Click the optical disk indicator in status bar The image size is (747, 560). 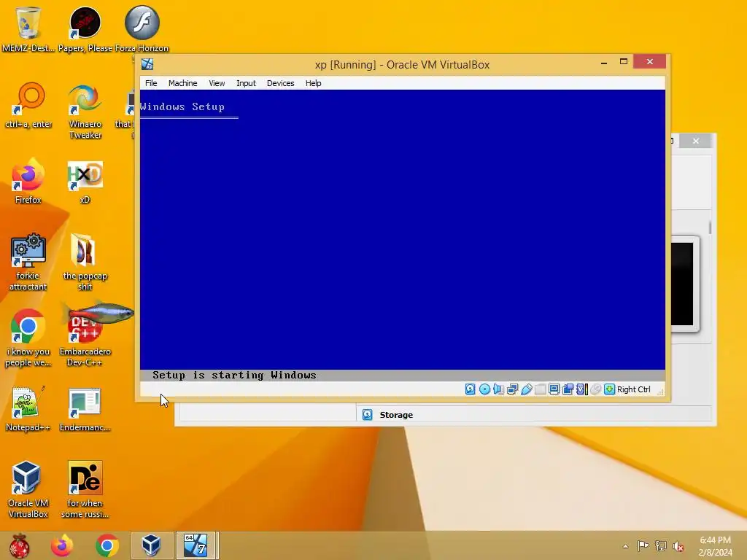pyautogui.click(x=484, y=389)
